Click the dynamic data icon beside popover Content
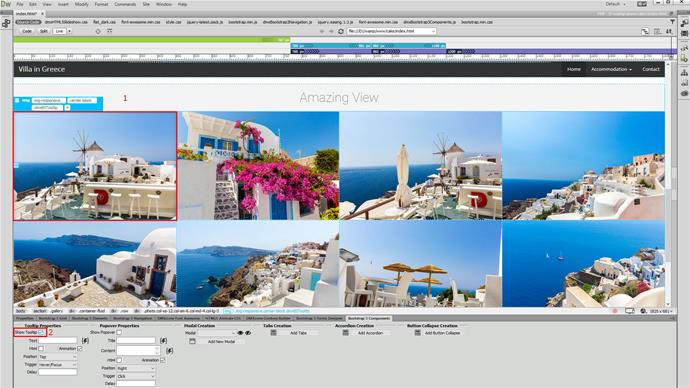Image resolution: width=690 pixels, height=388 pixels. (169, 351)
